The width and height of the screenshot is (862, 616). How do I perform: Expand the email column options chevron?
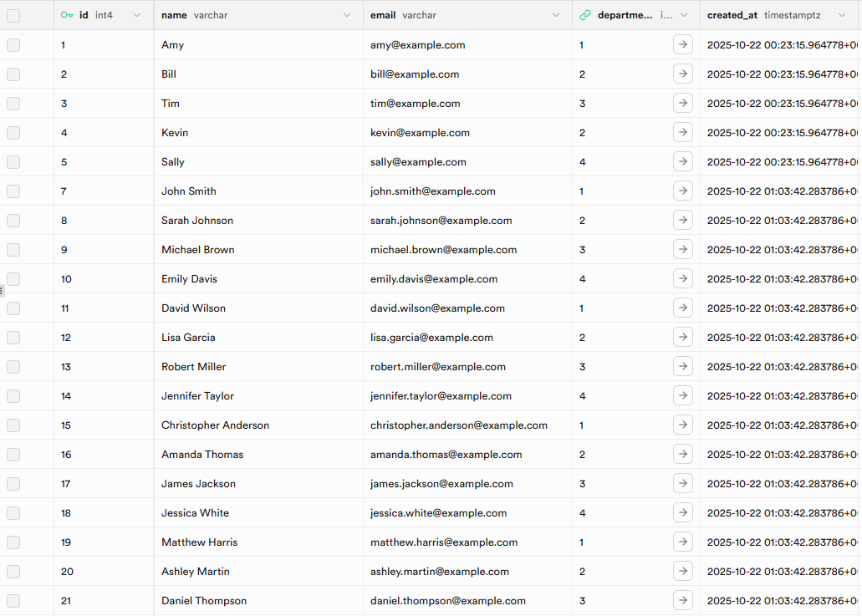555,14
